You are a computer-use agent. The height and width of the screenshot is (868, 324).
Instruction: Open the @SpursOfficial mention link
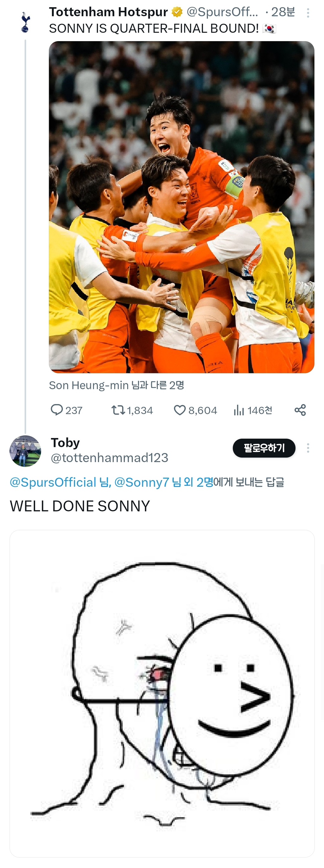(x=53, y=482)
